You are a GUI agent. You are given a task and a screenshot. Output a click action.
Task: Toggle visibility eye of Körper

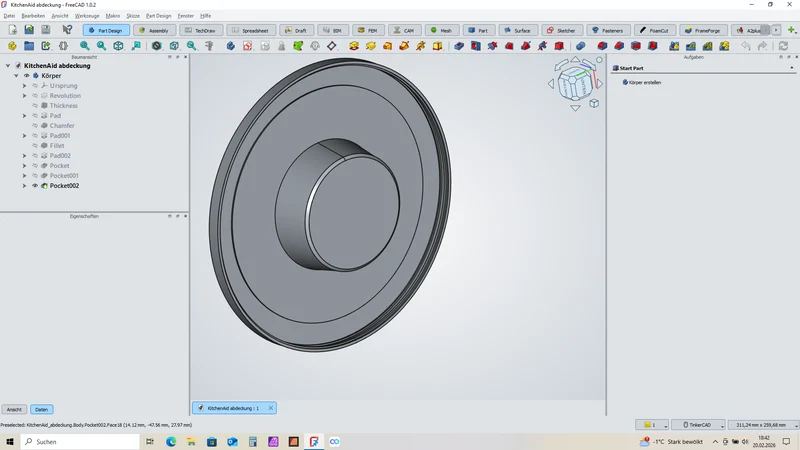27,76
